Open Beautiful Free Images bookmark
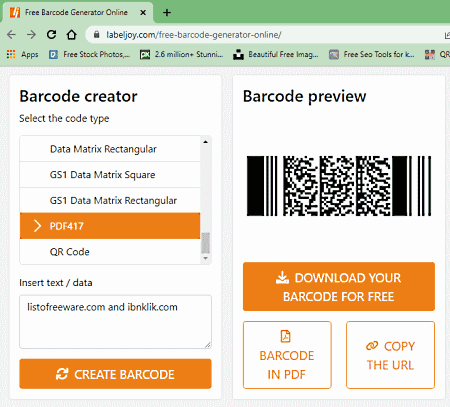This screenshot has height=407, width=450. [276, 54]
